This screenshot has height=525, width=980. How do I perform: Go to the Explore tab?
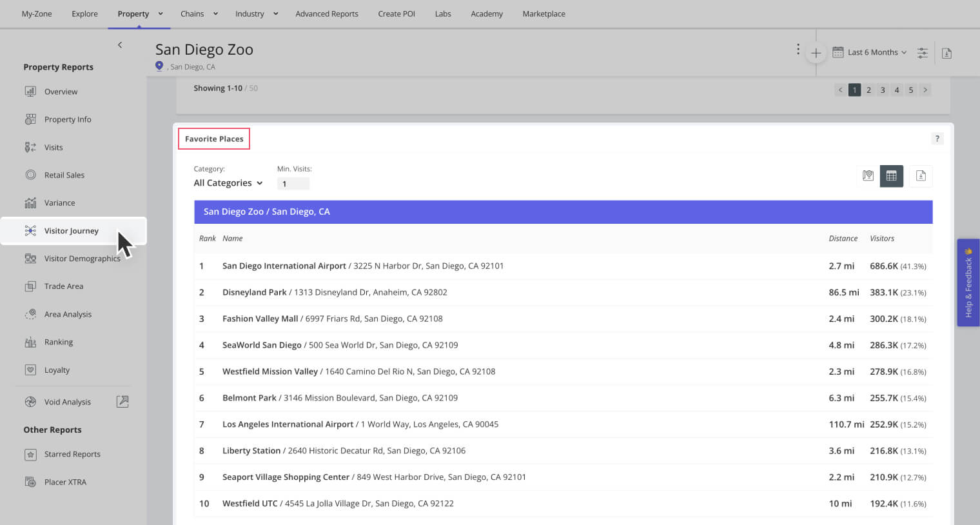click(x=84, y=14)
